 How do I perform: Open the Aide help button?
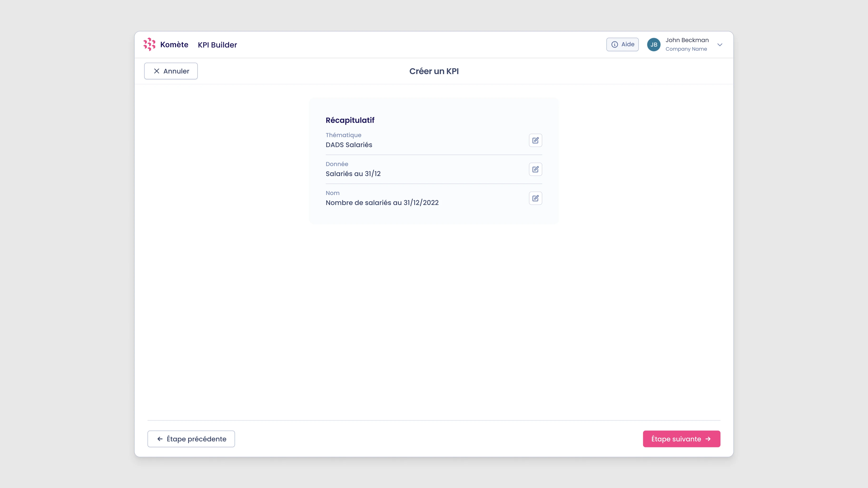tap(622, 44)
